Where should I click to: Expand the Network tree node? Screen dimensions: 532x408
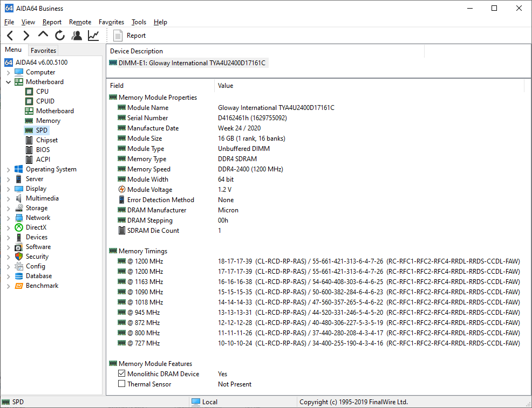9,218
